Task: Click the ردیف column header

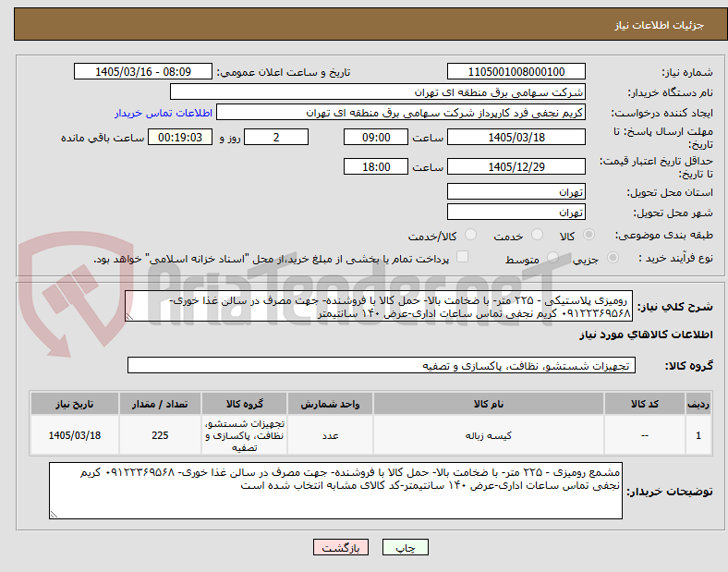Action: pos(698,404)
